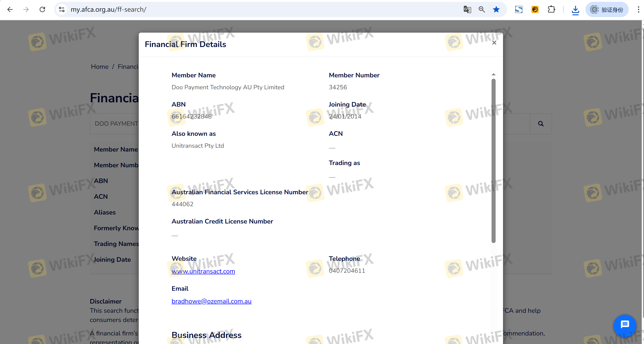Image resolution: width=644 pixels, height=344 pixels.
Task: Click the translate page icon
Action: click(x=467, y=9)
